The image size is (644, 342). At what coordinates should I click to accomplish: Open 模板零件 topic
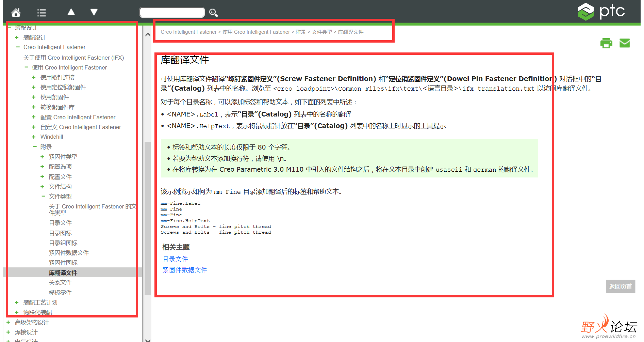click(x=60, y=293)
